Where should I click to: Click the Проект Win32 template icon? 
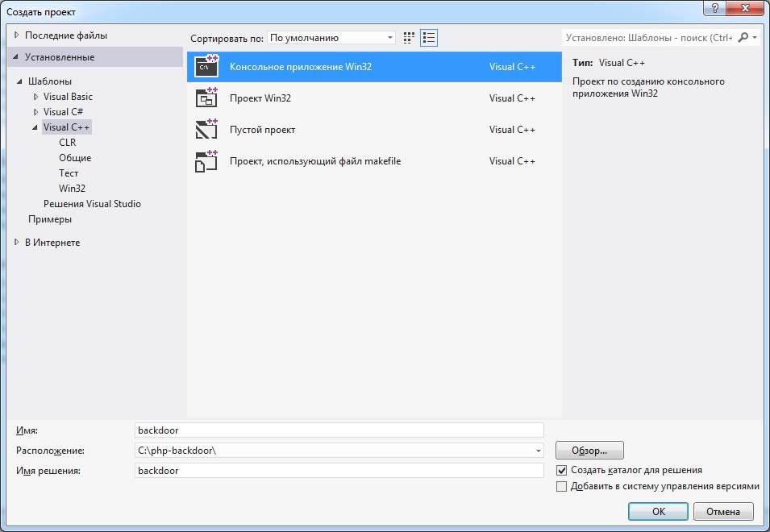coord(207,98)
